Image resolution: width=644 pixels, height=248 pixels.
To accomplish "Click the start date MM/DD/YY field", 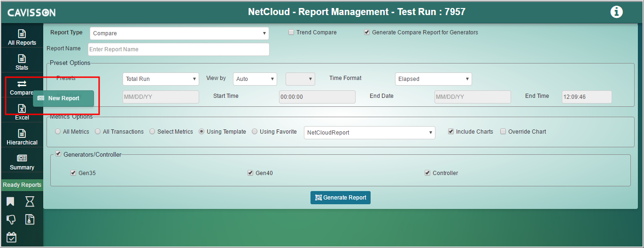I will [161, 97].
